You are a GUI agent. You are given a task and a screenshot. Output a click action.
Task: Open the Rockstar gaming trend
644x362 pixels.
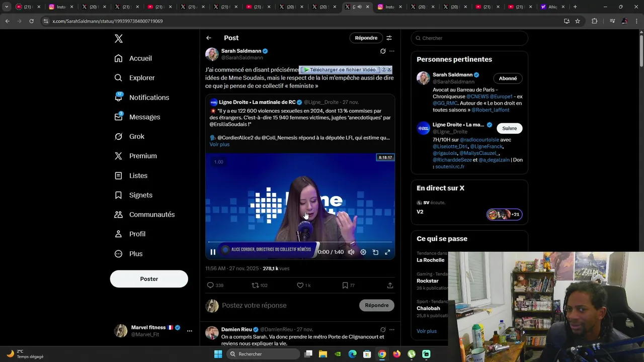click(x=428, y=281)
